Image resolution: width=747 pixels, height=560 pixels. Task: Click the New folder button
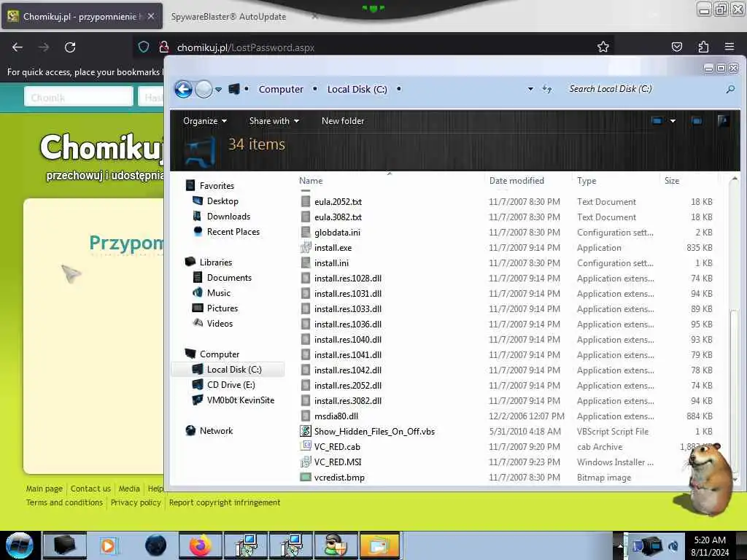click(343, 121)
